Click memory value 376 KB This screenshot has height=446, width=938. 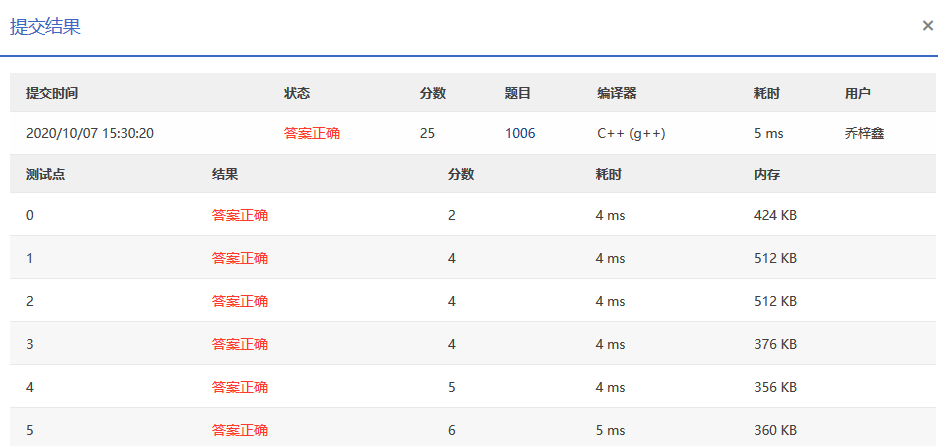pyautogui.click(x=775, y=344)
